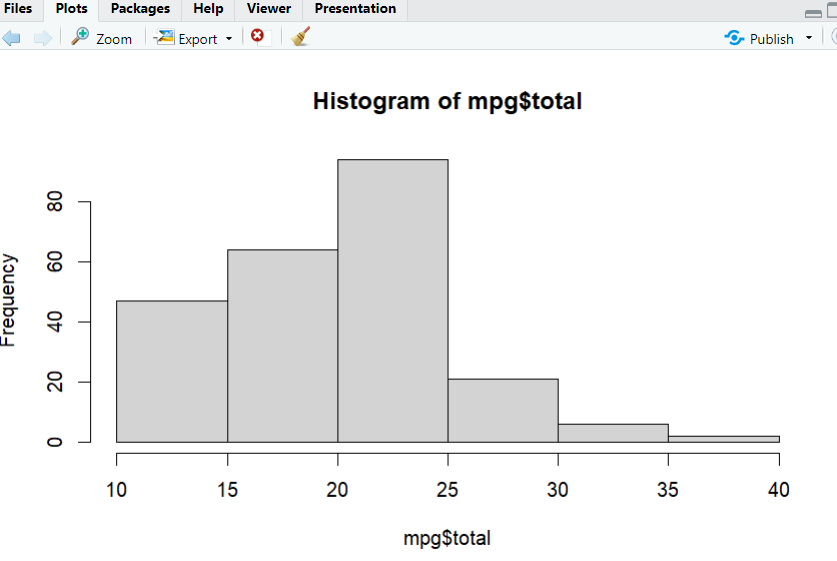The width and height of the screenshot is (837, 561).
Task: Click the x-axis tick label '35'
Action: (x=668, y=489)
